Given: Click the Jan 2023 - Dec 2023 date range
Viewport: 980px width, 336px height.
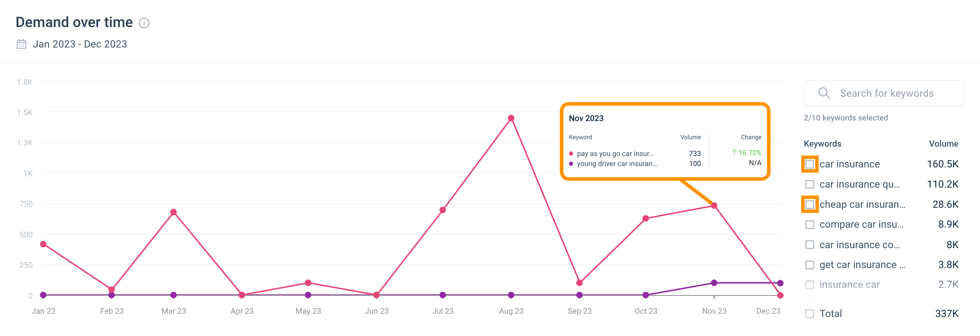Looking at the screenshot, I should 80,44.
